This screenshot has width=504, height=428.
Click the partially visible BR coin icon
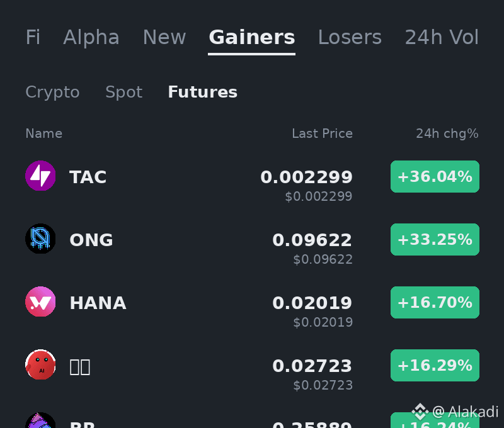click(x=40, y=420)
